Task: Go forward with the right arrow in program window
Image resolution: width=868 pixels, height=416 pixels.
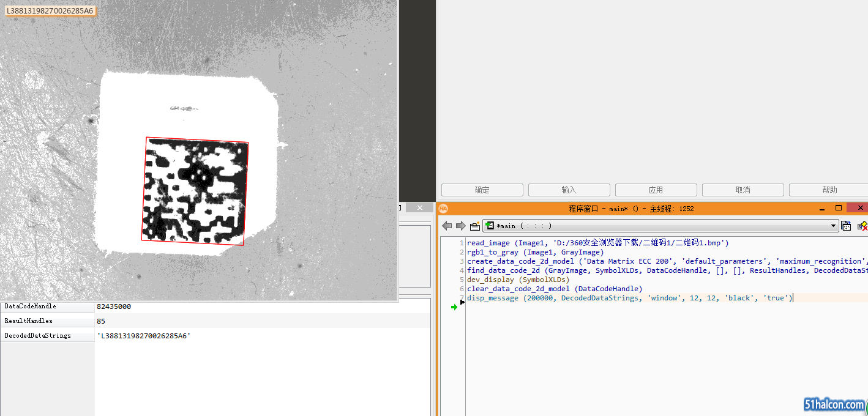Action: click(461, 226)
